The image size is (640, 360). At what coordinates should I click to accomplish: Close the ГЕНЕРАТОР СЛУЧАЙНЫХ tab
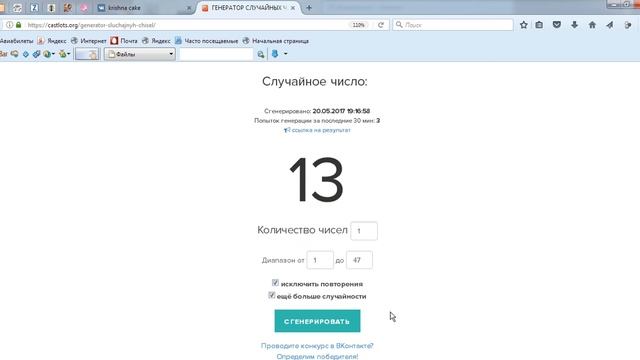pos(293,8)
